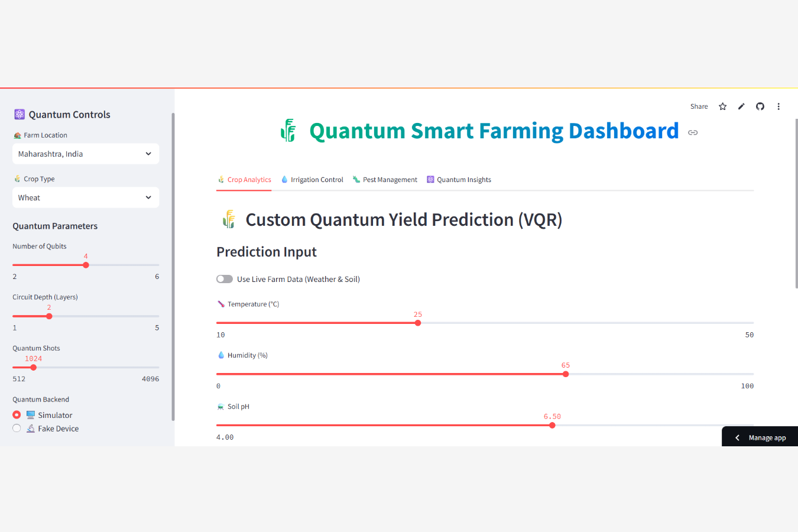Image resolution: width=798 pixels, height=532 pixels.
Task: Select the Simulator backend option
Action: click(17, 415)
